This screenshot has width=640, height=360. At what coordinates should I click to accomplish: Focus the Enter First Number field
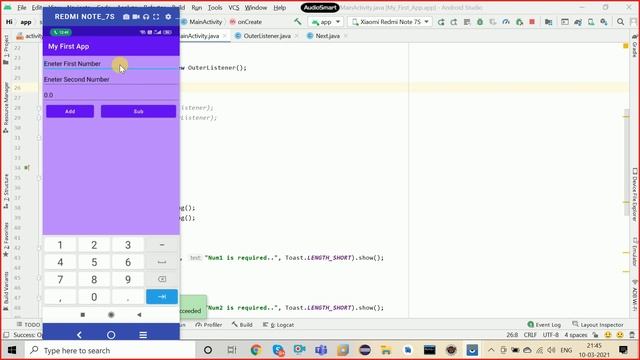[111, 64]
